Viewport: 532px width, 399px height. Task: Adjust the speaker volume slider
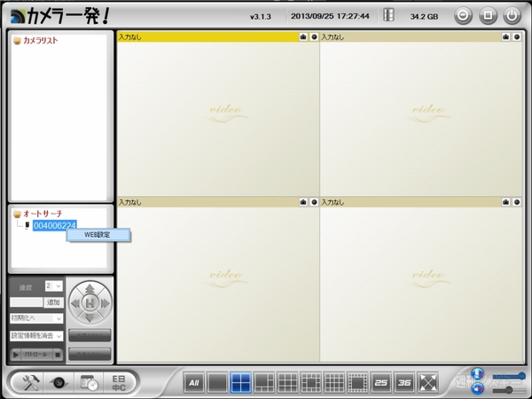point(509,390)
